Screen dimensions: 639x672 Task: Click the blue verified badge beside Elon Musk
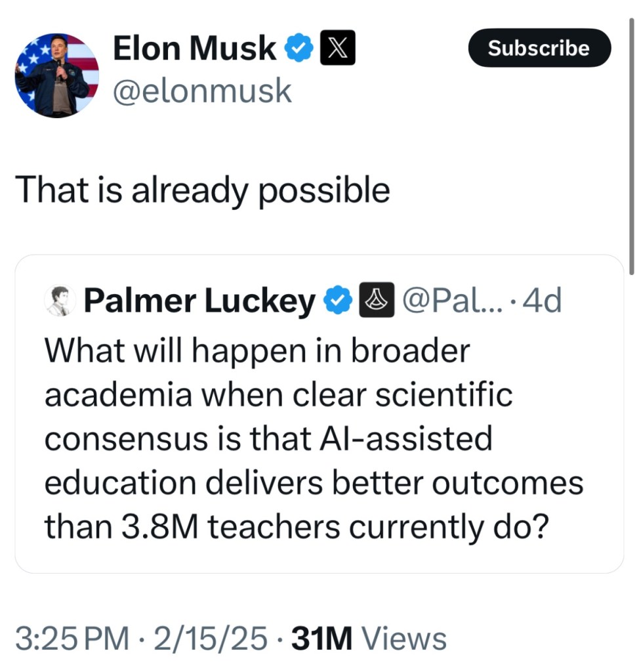(299, 50)
